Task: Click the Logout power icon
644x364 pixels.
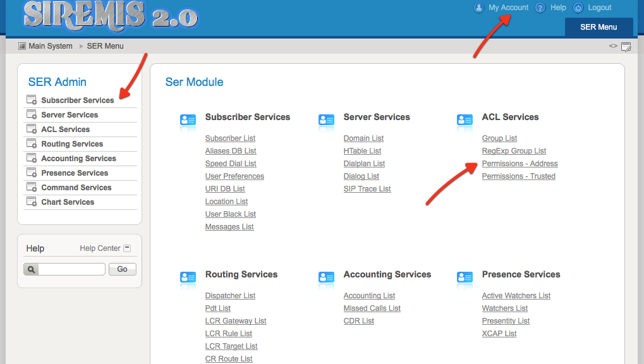Action: tap(578, 8)
